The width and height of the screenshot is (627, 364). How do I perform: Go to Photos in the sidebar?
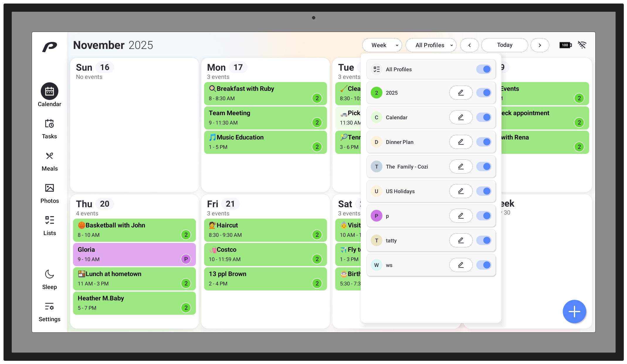point(49,188)
